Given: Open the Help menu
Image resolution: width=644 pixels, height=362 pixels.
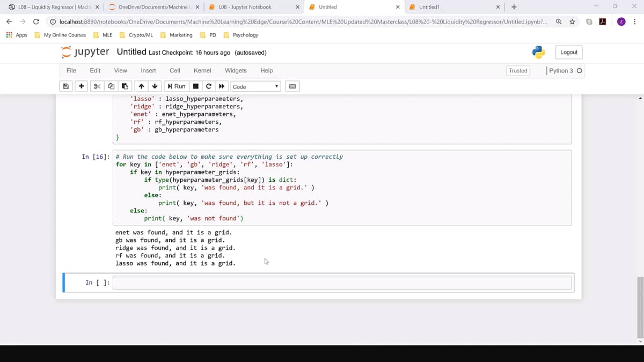Looking at the screenshot, I should pyautogui.click(x=266, y=70).
